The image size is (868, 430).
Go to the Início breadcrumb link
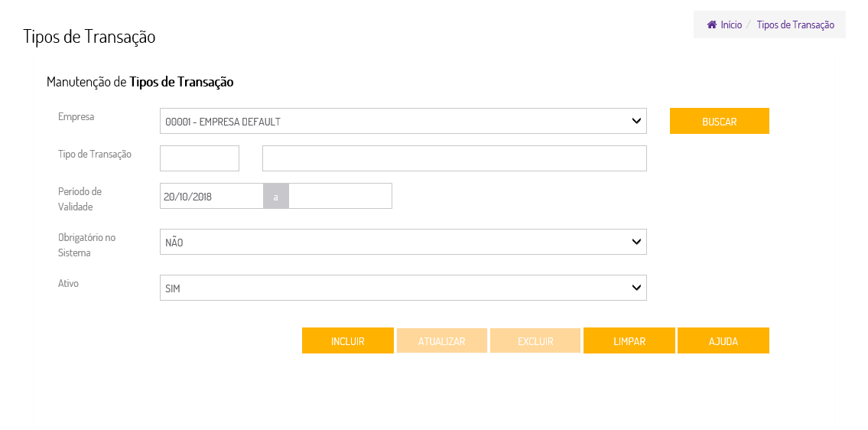[x=730, y=24]
